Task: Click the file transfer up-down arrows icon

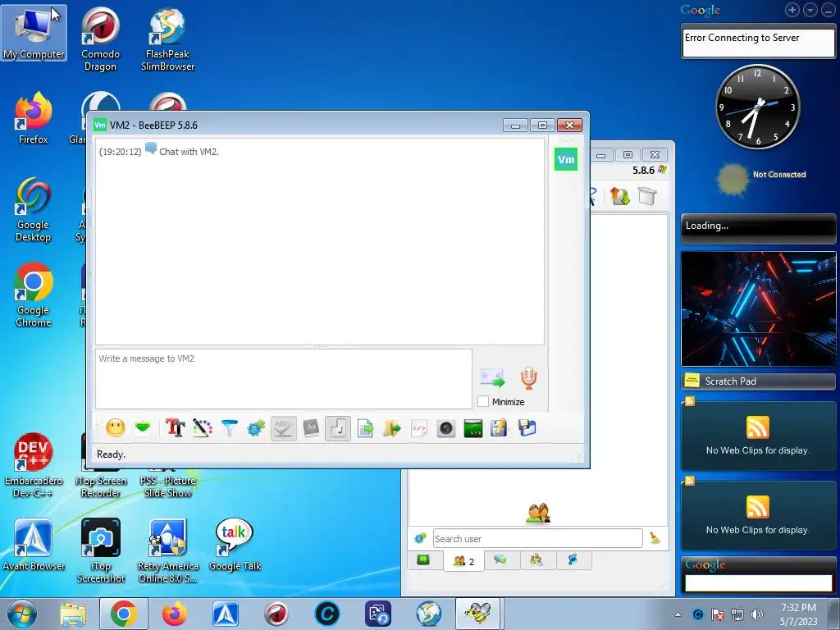Action: tap(620, 196)
